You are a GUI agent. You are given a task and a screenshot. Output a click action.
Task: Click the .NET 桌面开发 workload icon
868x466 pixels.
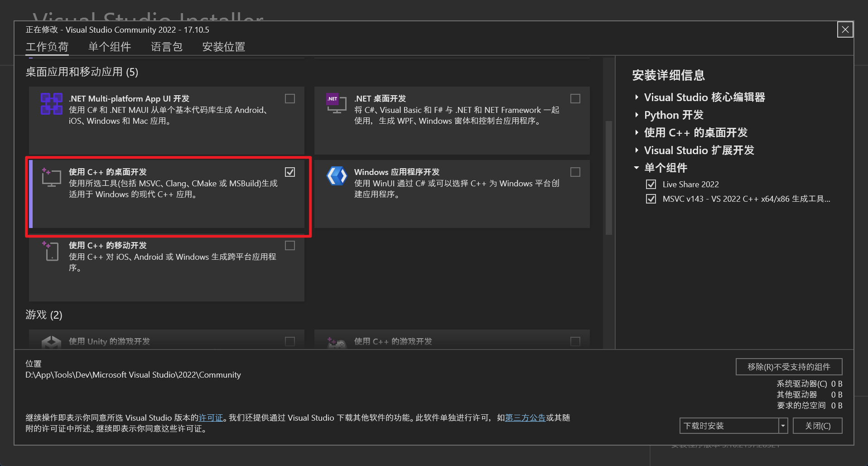pos(336,103)
